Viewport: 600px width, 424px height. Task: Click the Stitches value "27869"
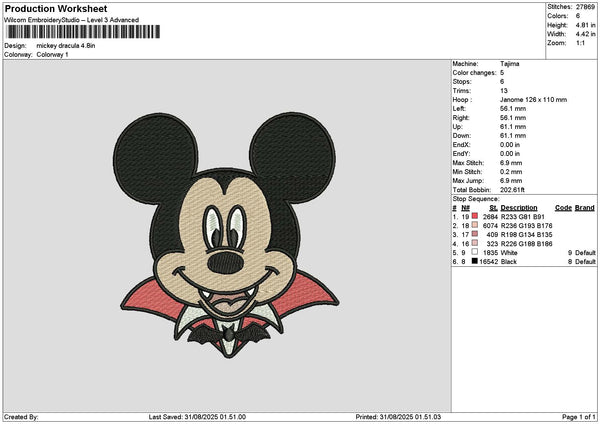pos(585,7)
